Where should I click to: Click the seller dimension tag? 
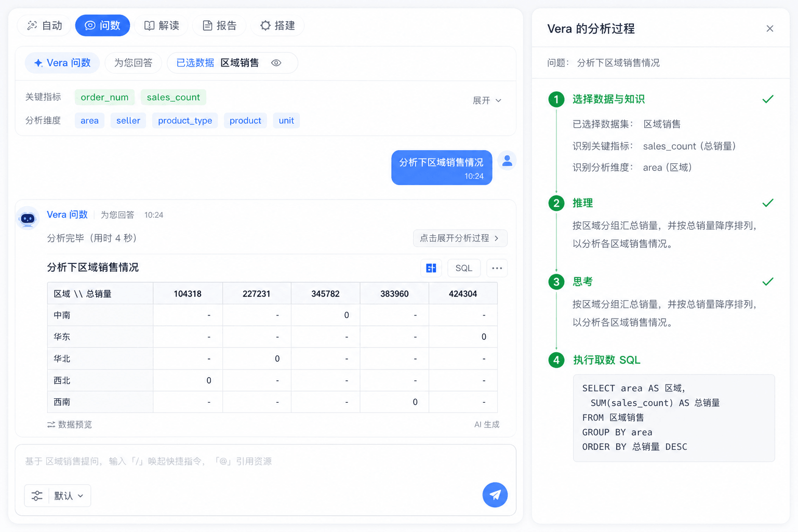128,121
